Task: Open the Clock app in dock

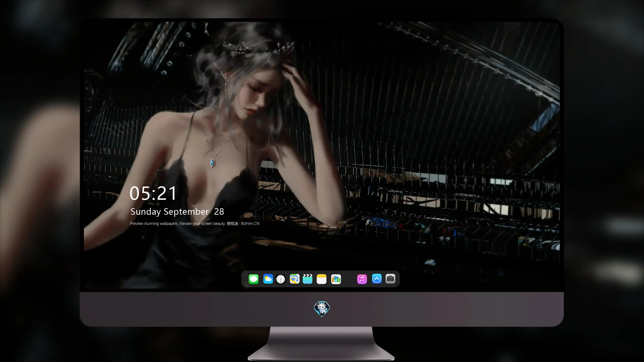Action: click(281, 279)
